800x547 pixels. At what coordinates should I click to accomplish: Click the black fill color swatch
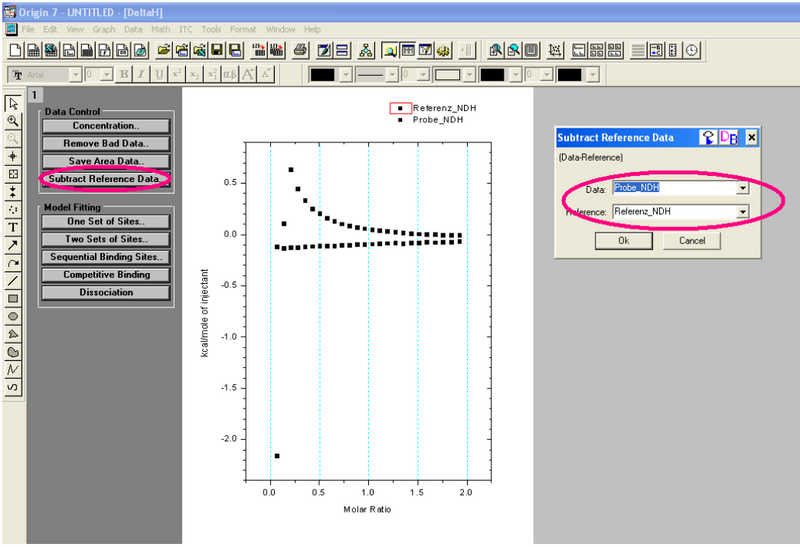pyautogui.click(x=492, y=75)
